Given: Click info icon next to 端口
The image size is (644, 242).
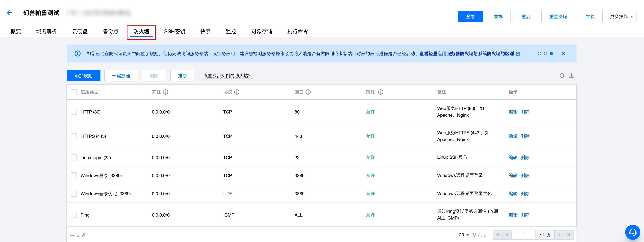Looking at the screenshot, I should (x=308, y=92).
